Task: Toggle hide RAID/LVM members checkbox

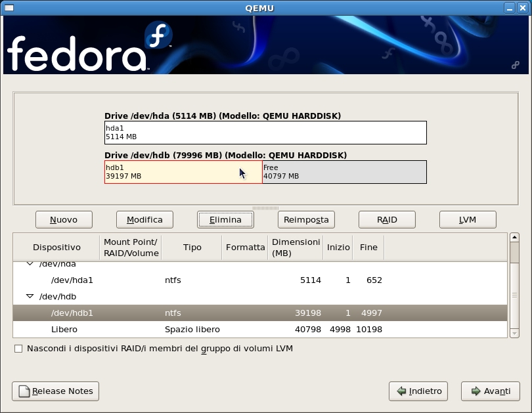Action: tap(18, 349)
